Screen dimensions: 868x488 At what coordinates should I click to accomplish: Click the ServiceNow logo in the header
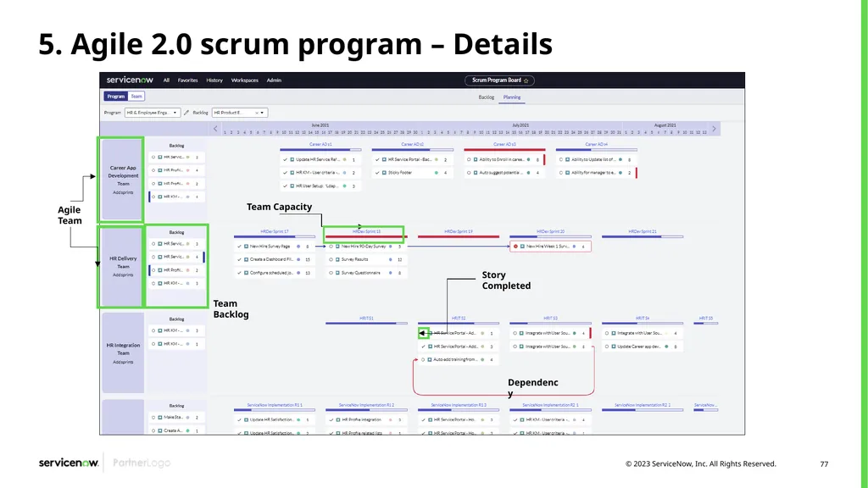[x=130, y=80]
